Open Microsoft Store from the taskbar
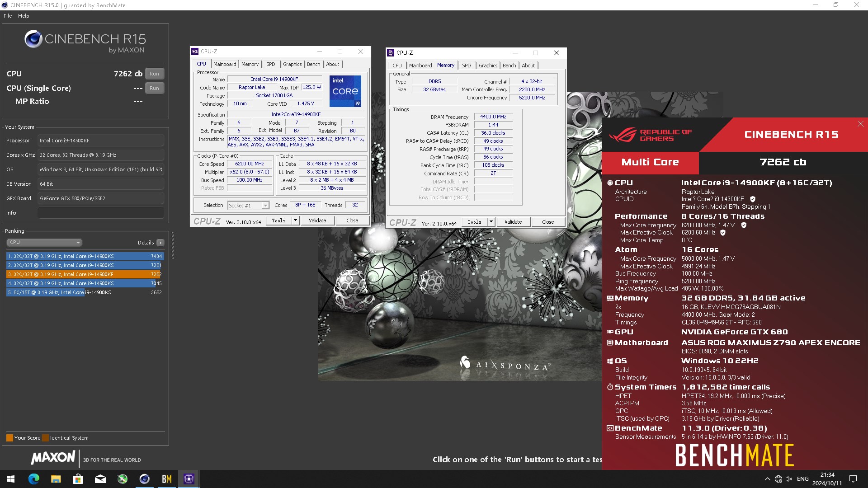Screen dimensions: 868x488 (78, 479)
